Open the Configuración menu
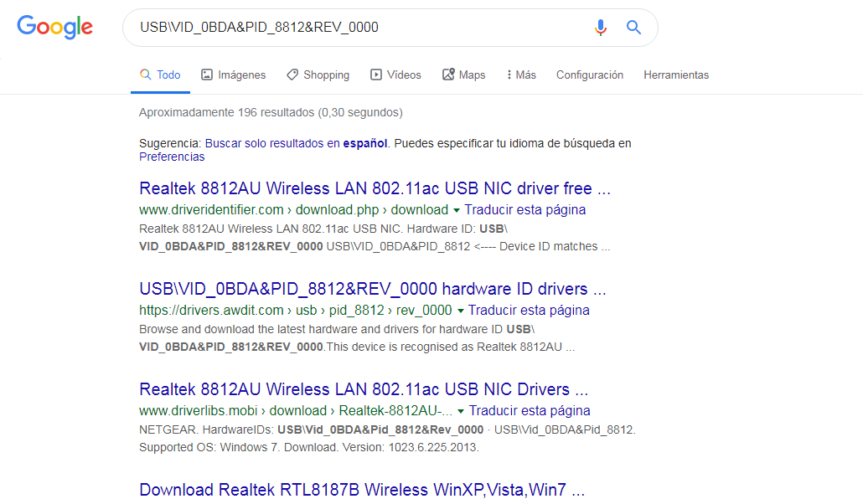The height and width of the screenshot is (504, 863). (590, 75)
